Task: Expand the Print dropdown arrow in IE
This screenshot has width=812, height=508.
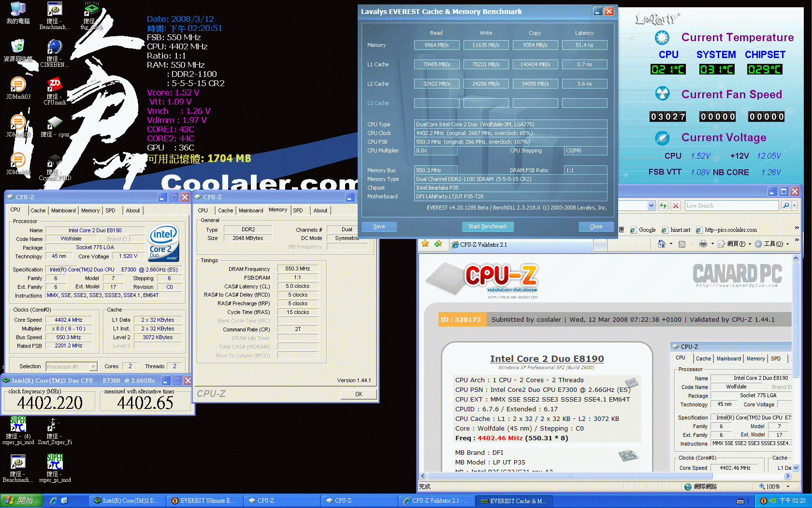Action: 712,244
